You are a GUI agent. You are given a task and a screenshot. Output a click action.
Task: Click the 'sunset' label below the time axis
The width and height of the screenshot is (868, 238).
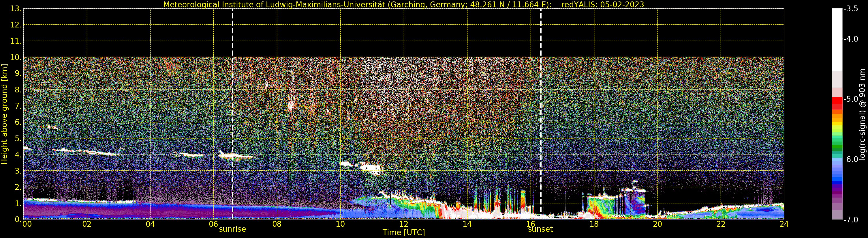[540, 229]
